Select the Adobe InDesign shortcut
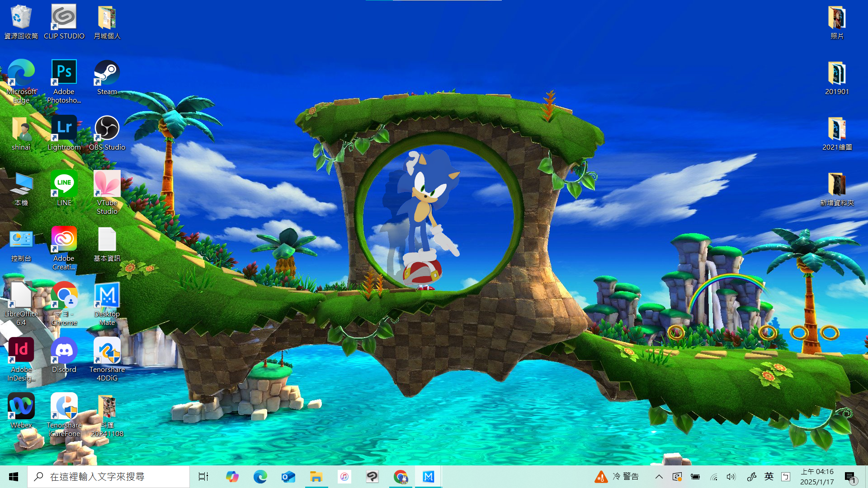868x488 pixels. (21, 359)
